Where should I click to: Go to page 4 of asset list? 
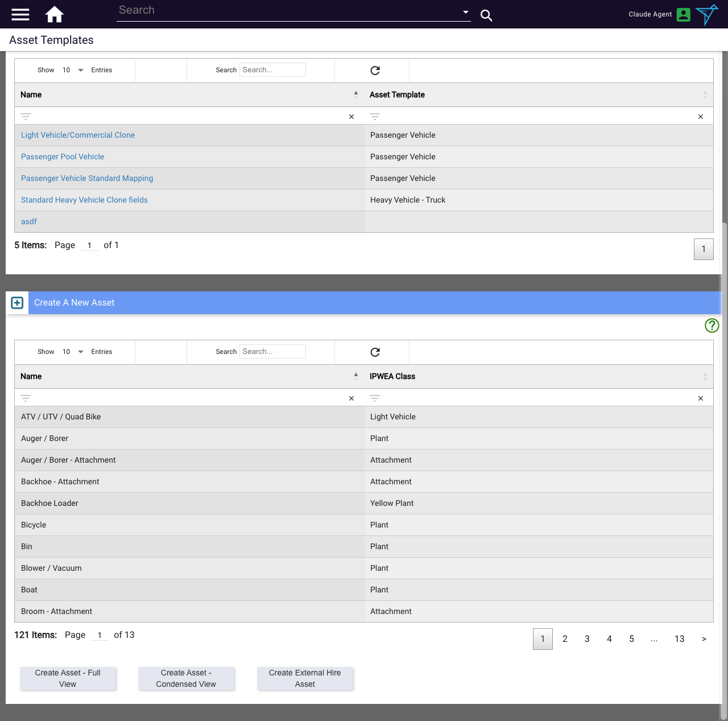pyautogui.click(x=609, y=639)
